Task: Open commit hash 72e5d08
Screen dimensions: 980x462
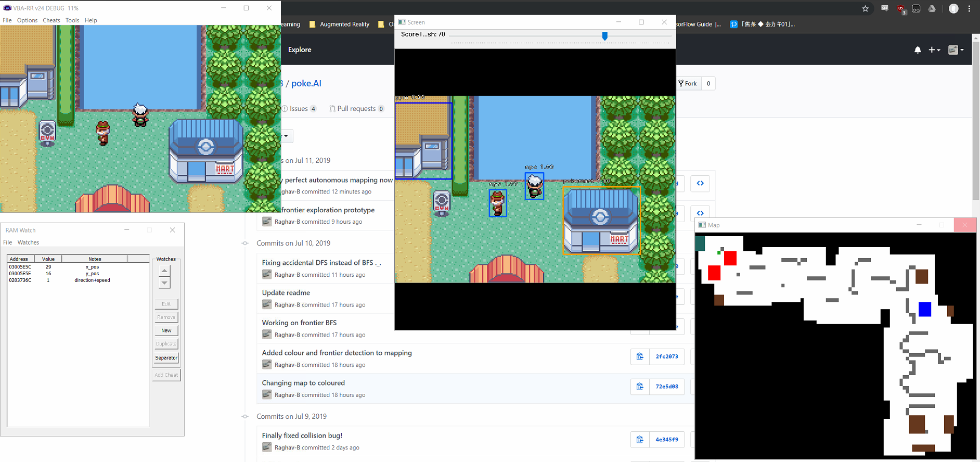Action: (667, 387)
